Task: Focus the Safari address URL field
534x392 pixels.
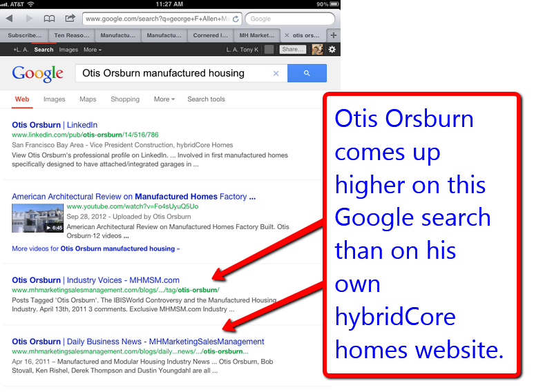Action: click(x=162, y=19)
